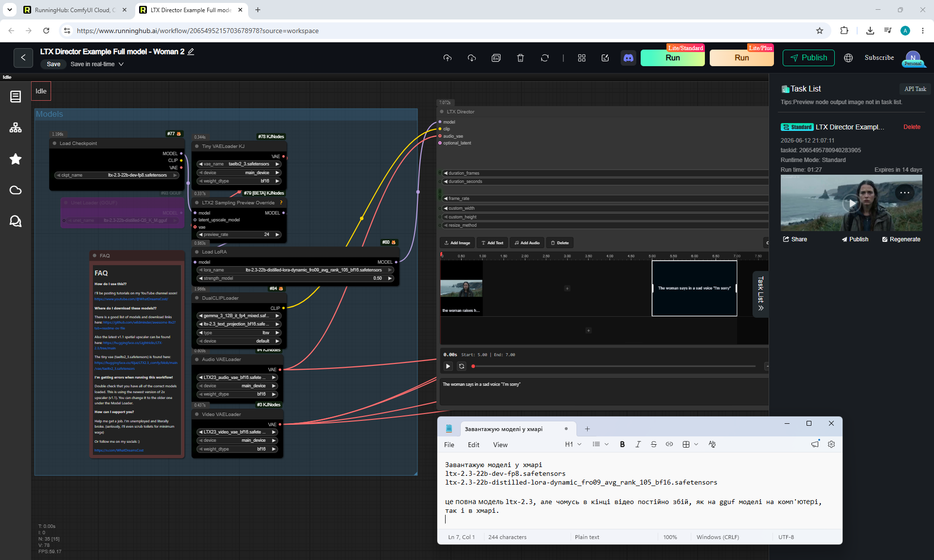Screen dimensions: 934x560
Task: Toggle collapse dot on FAQ node
Action: click(x=95, y=256)
